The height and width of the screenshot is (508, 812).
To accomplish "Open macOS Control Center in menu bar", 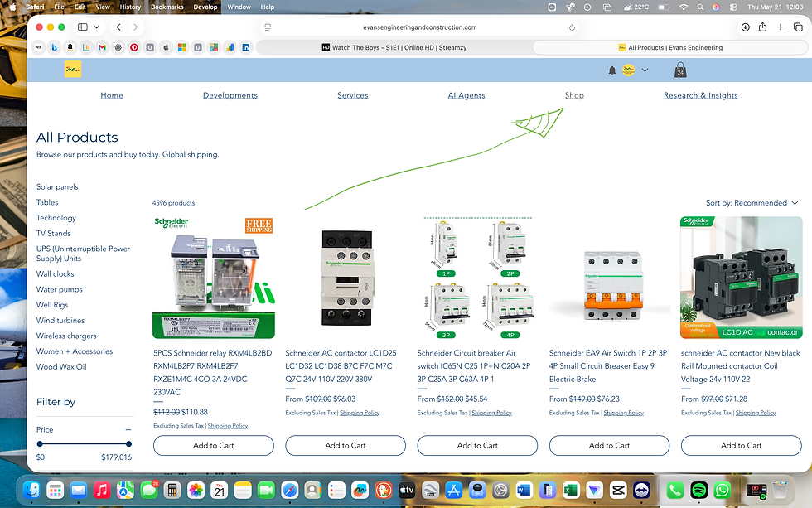I will [732, 7].
